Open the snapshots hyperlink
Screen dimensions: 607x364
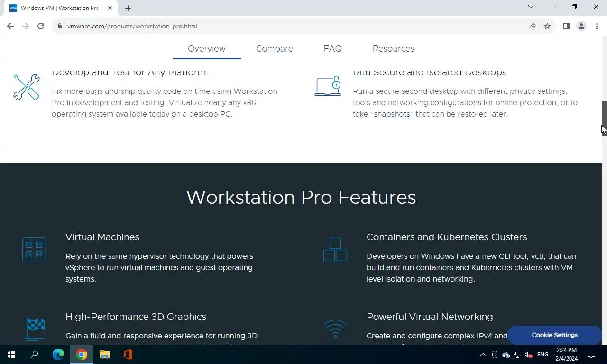click(392, 114)
